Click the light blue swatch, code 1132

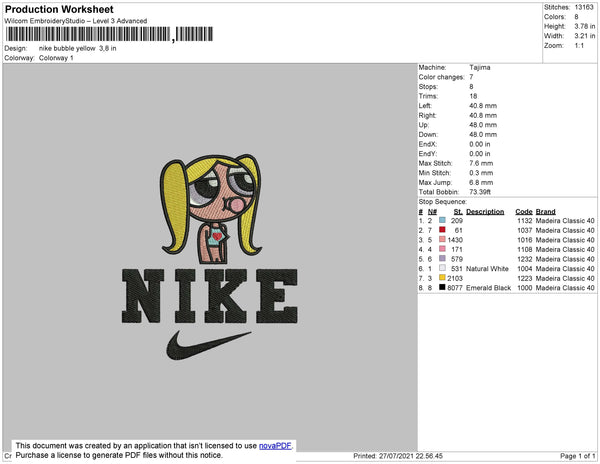point(442,220)
